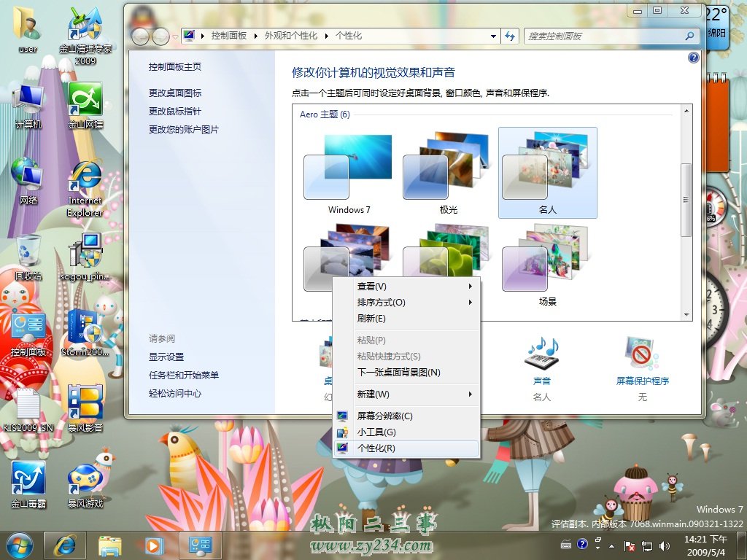Open 暴风游戏 desktop shortcut
The height and width of the screenshot is (560, 747).
click(x=85, y=485)
